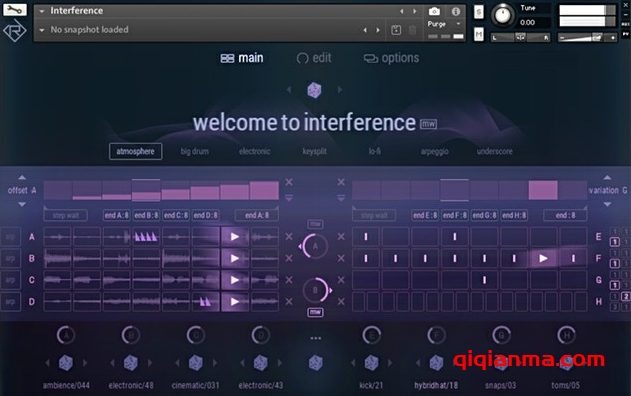631x396 pixels.
Task: Randomize cinematic/031 sample dice
Action: point(196,363)
